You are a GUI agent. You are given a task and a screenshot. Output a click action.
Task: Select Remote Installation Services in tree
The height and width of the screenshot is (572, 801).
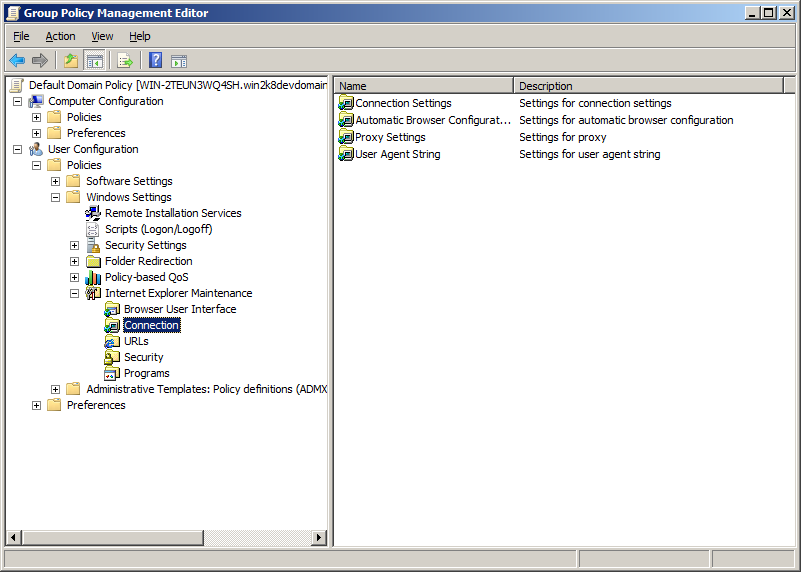(x=172, y=213)
